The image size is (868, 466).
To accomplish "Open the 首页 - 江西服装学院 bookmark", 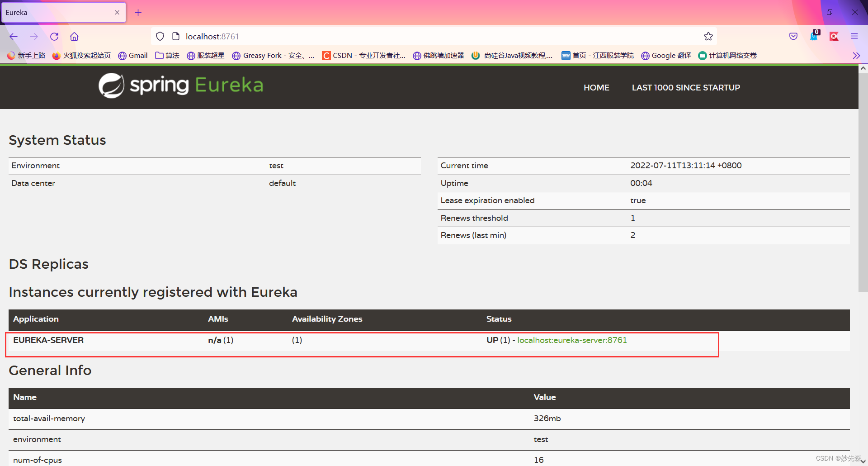I will (x=598, y=56).
